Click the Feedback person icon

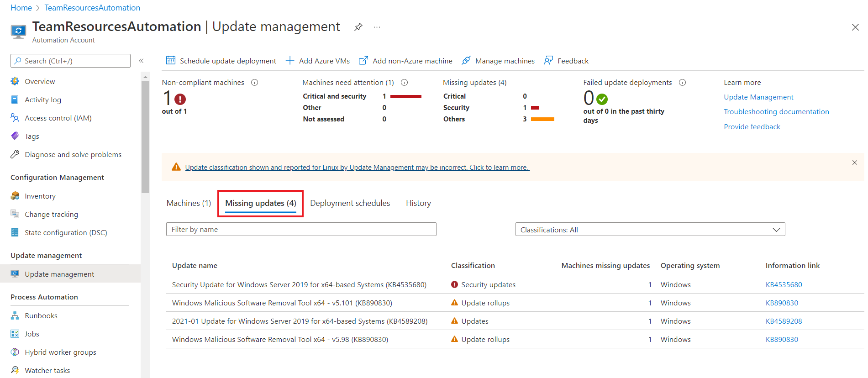[x=548, y=61]
